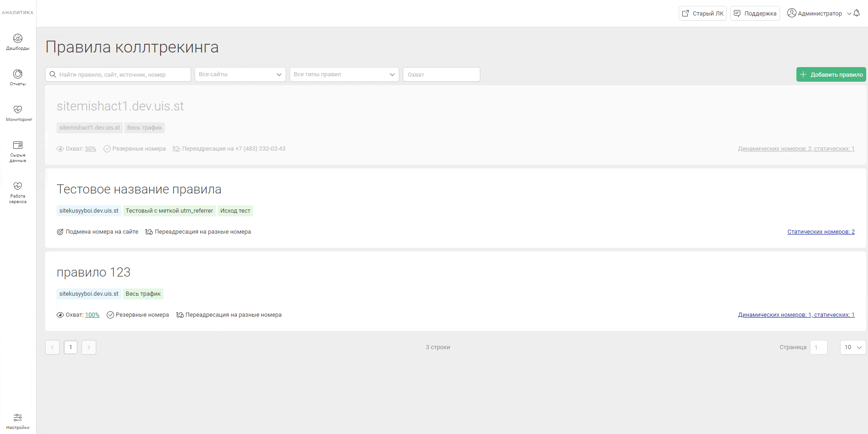This screenshot has width=868, height=434.
Task: Click check icon for Резервные номера in sitemishact1
Action: tap(107, 149)
